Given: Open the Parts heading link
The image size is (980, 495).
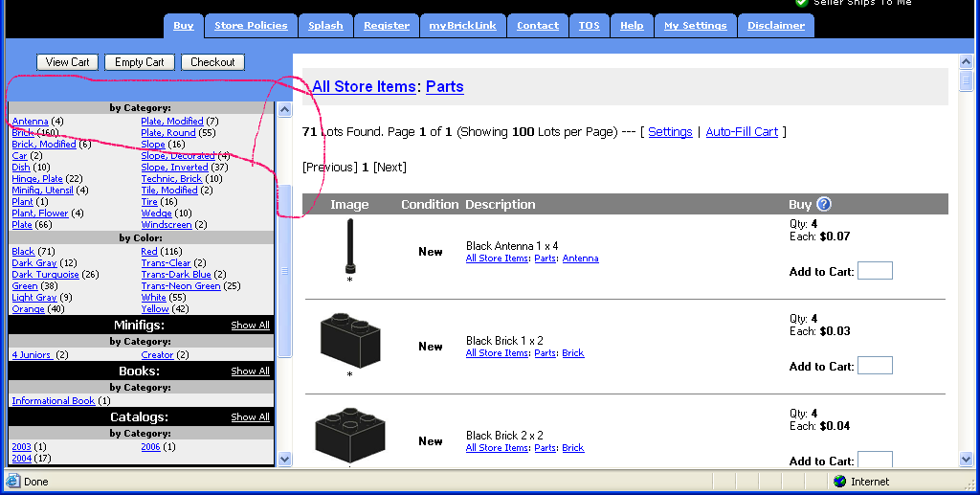Looking at the screenshot, I should 444,86.
